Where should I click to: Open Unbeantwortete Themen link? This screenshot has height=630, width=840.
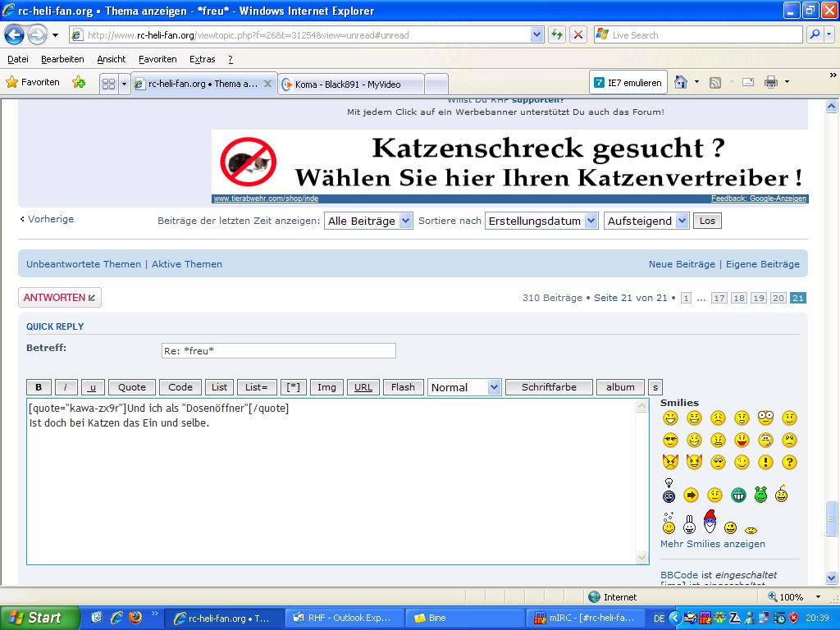[x=84, y=264]
